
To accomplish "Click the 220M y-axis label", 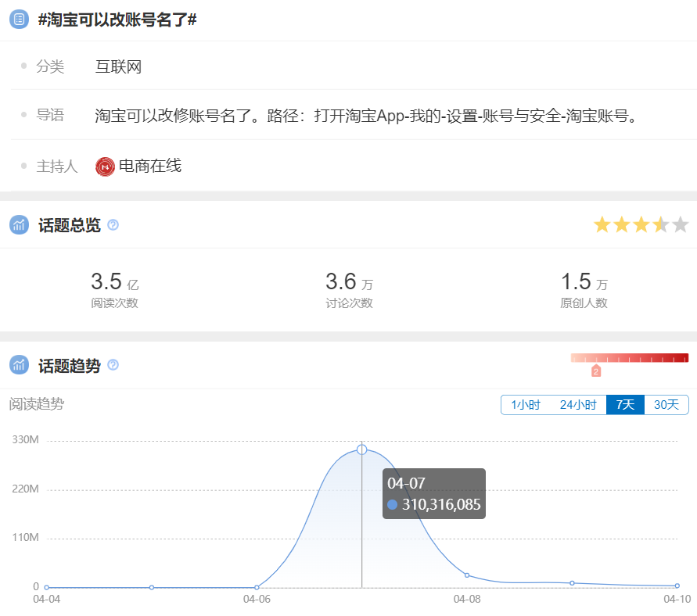I will 25,489.
